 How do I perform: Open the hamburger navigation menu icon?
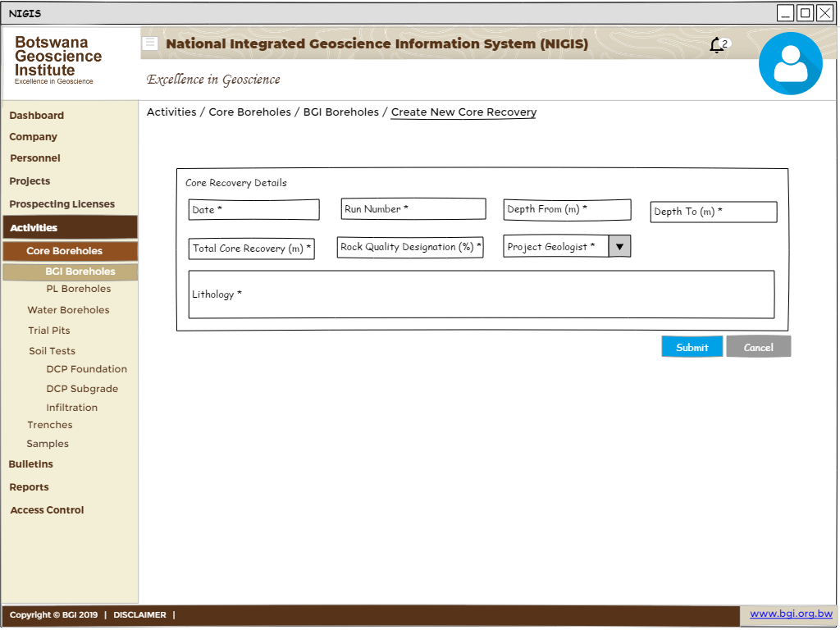[x=148, y=43]
